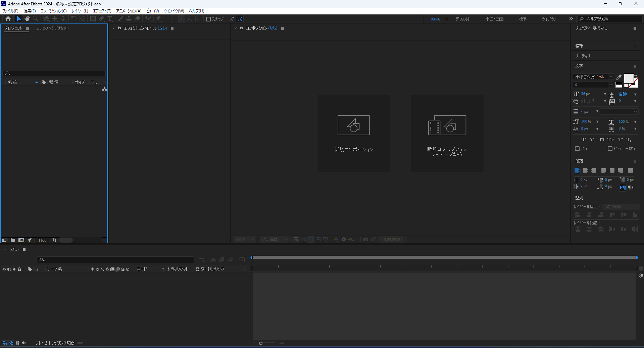Toggle superscript text style

coord(620,140)
